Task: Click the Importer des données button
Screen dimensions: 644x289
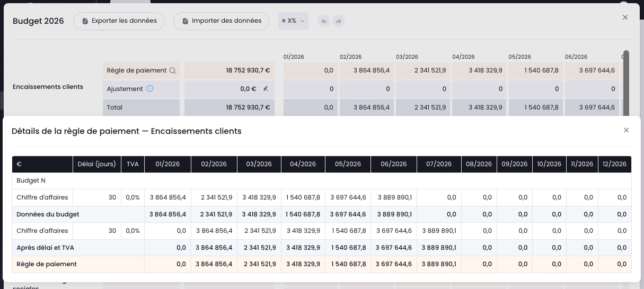Action: pyautogui.click(x=221, y=21)
